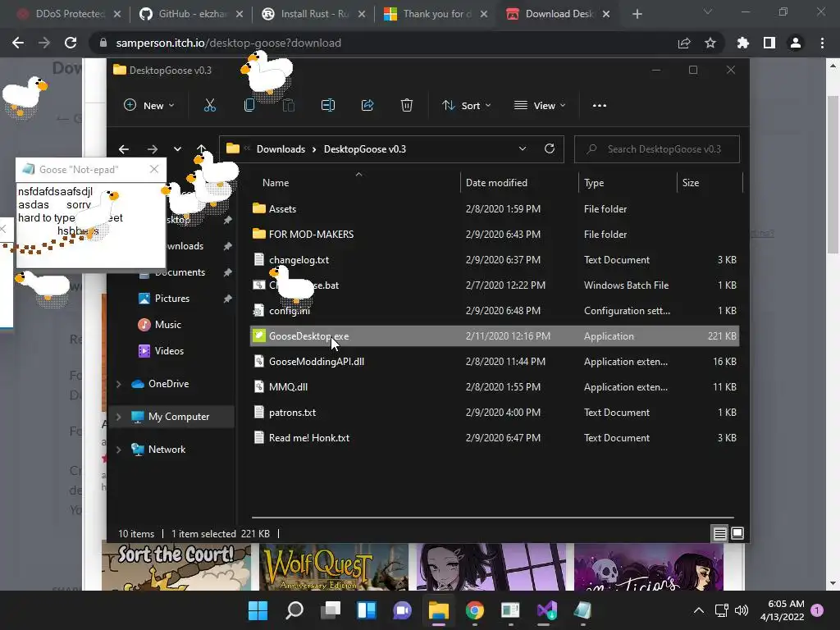Viewport: 840px width, 630px height.
Task: Click the Rename icon in Explorer toolbar
Action: tap(328, 106)
